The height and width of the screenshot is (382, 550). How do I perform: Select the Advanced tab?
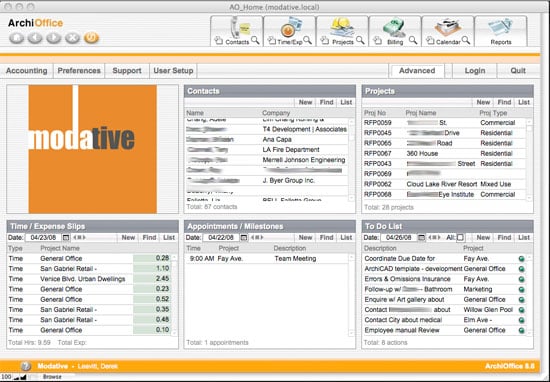(x=417, y=71)
